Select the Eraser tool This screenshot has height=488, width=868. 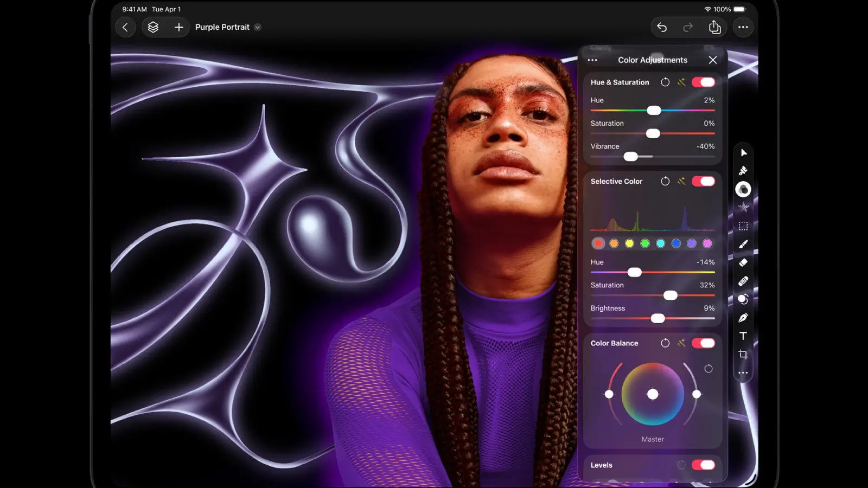click(744, 262)
